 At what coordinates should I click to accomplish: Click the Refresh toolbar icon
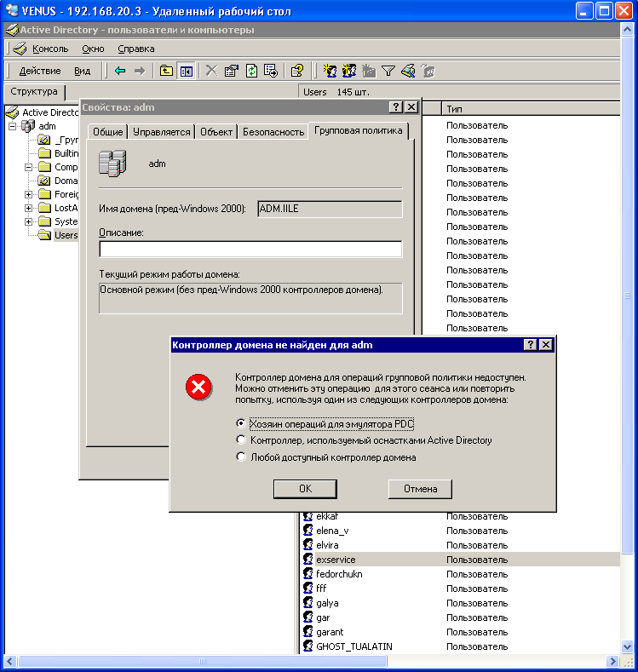251,71
